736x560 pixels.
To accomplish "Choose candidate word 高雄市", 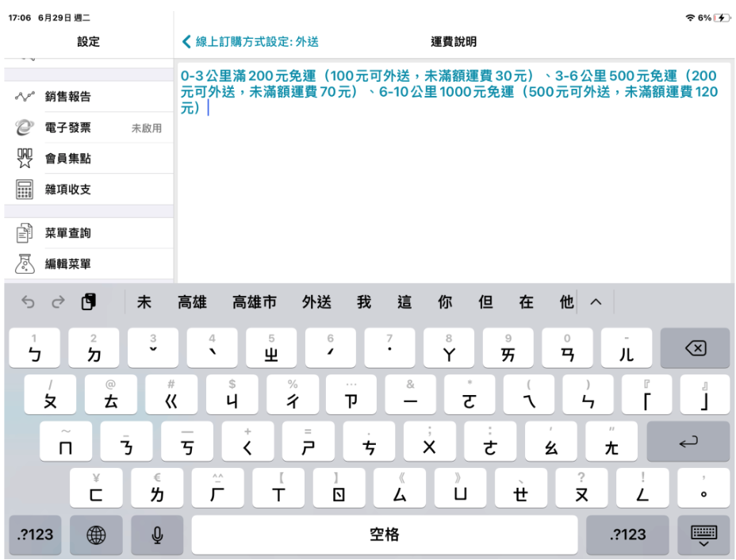I will tap(255, 302).
